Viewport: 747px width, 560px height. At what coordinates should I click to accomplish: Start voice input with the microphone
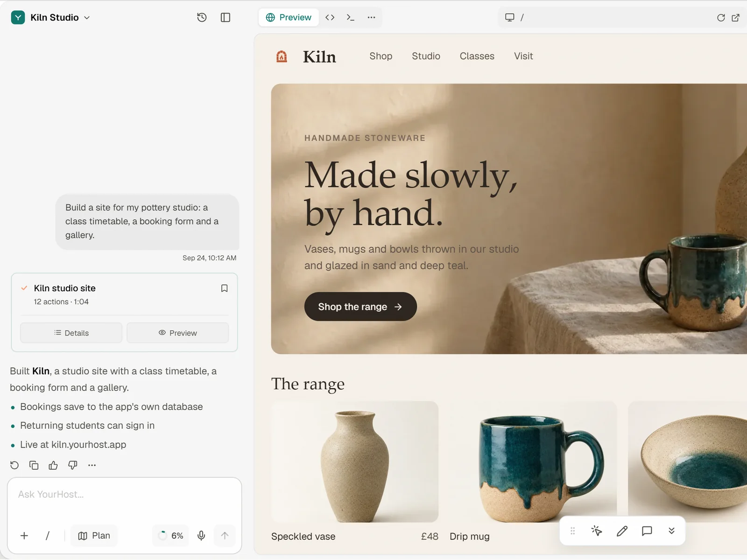[x=201, y=536]
